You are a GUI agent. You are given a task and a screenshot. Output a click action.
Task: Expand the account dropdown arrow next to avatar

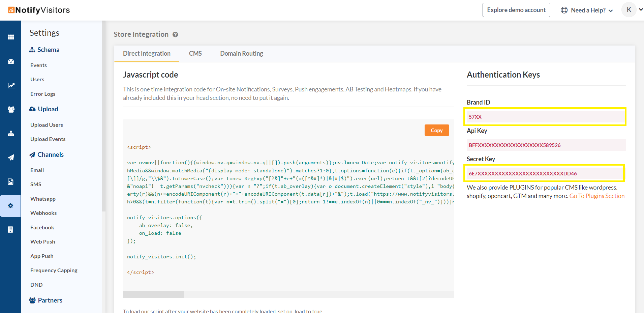(641, 10)
